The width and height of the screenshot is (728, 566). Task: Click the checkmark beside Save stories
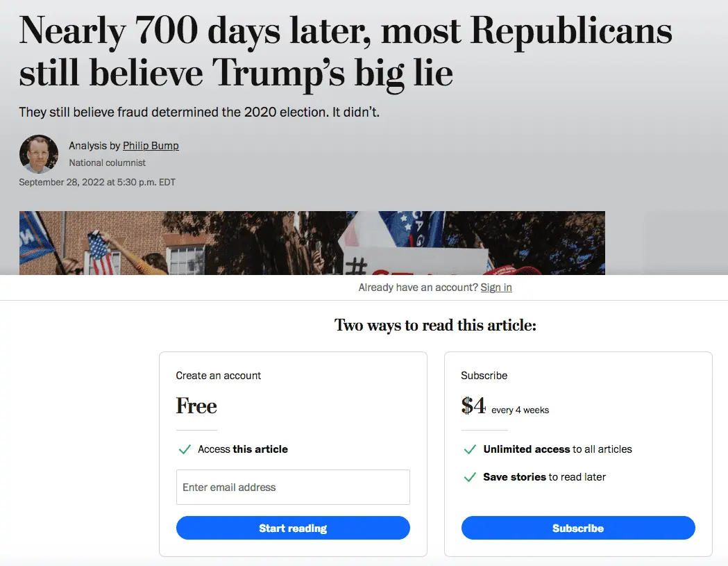click(x=470, y=477)
